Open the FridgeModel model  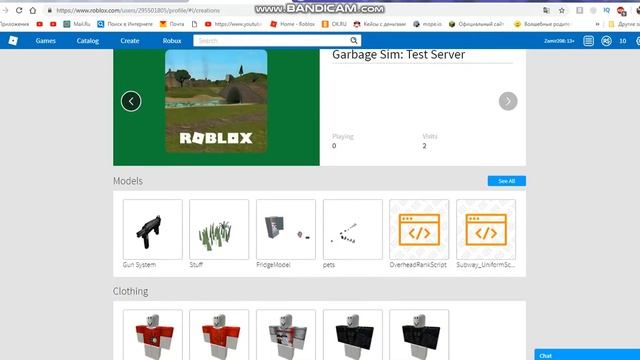(286, 229)
